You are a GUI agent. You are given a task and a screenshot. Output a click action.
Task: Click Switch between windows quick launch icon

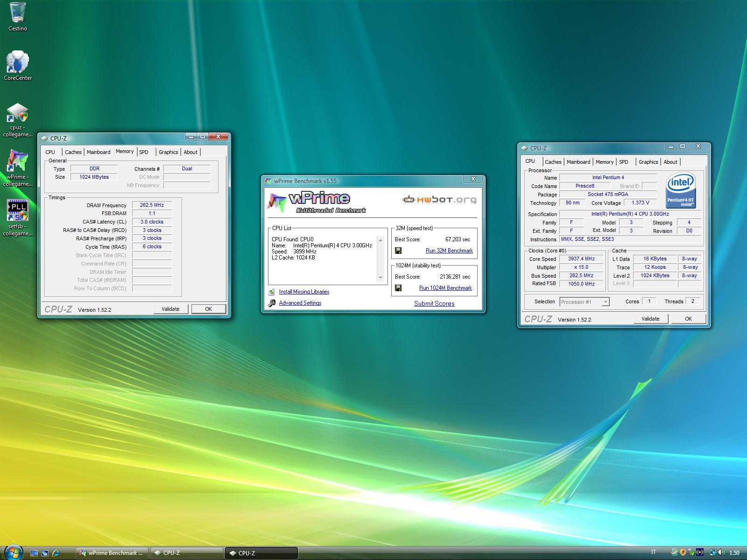pos(45,553)
